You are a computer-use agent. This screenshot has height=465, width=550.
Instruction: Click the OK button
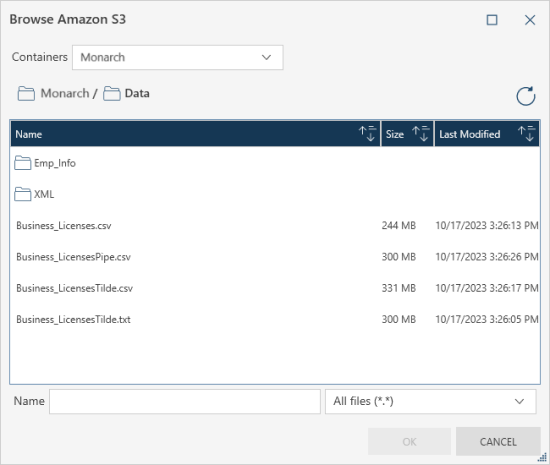click(x=409, y=442)
